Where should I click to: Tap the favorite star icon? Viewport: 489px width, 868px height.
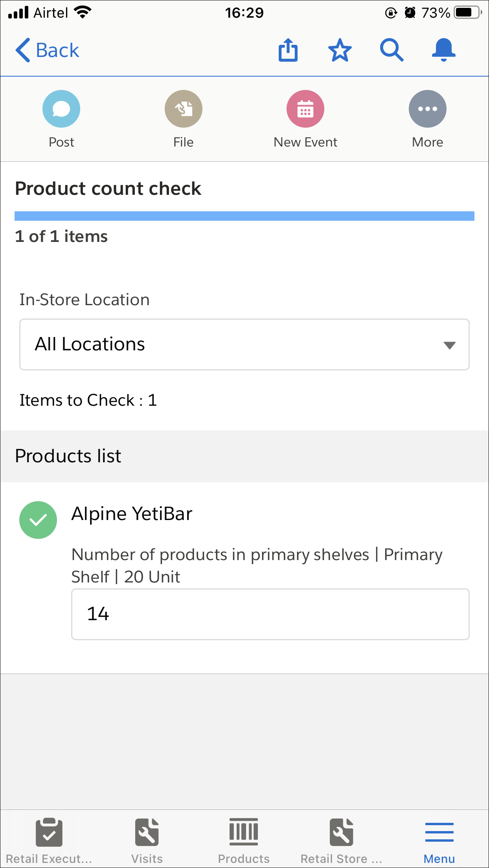340,50
